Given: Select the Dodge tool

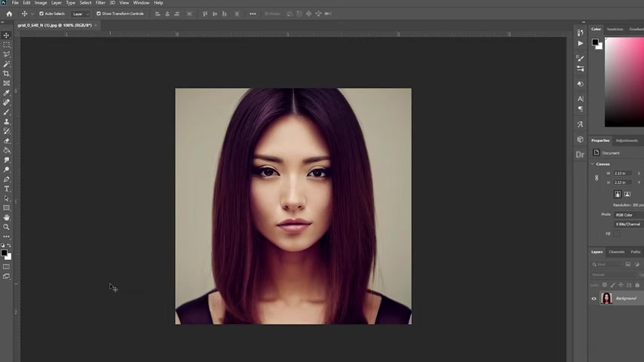Looking at the screenshot, I should 7,170.
